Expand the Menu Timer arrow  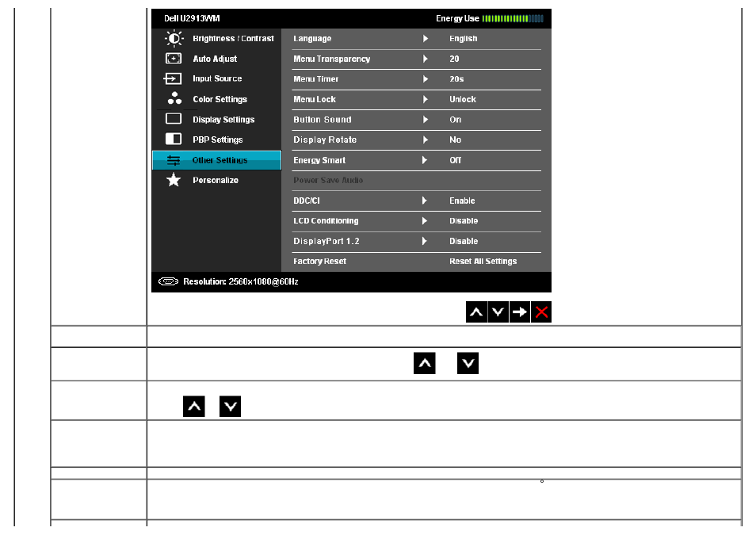[x=426, y=78]
